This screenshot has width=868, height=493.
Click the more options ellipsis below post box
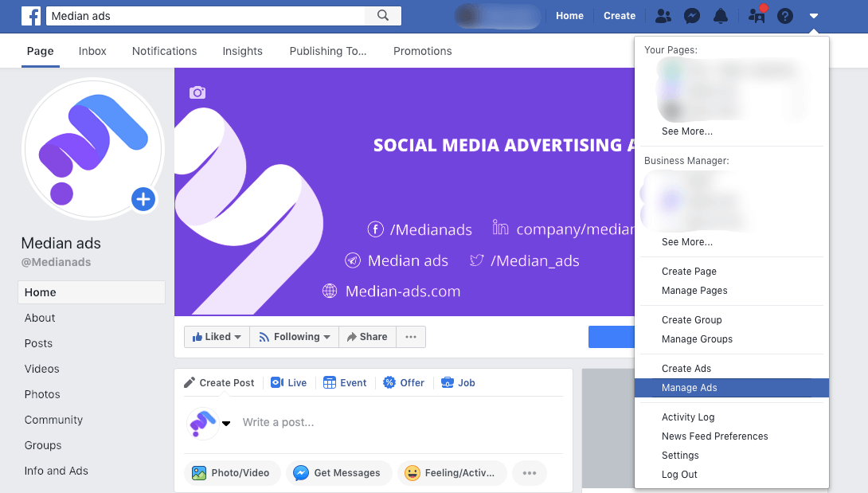click(x=530, y=472)
